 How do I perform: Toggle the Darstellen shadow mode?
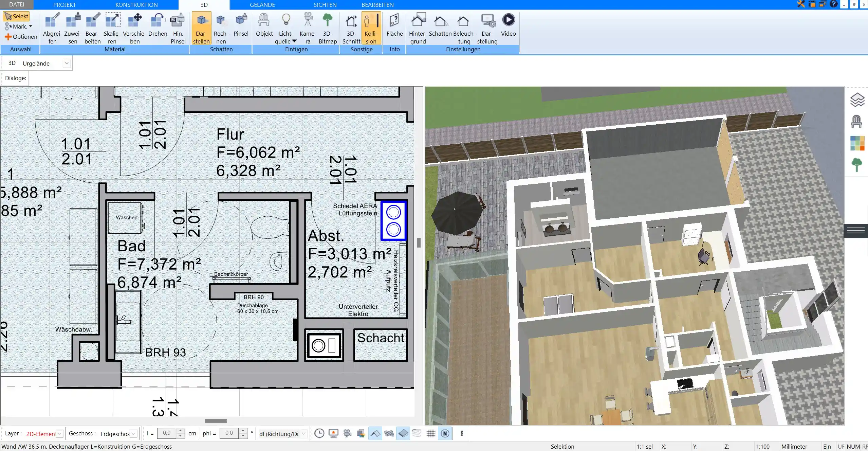click(201, 28)
